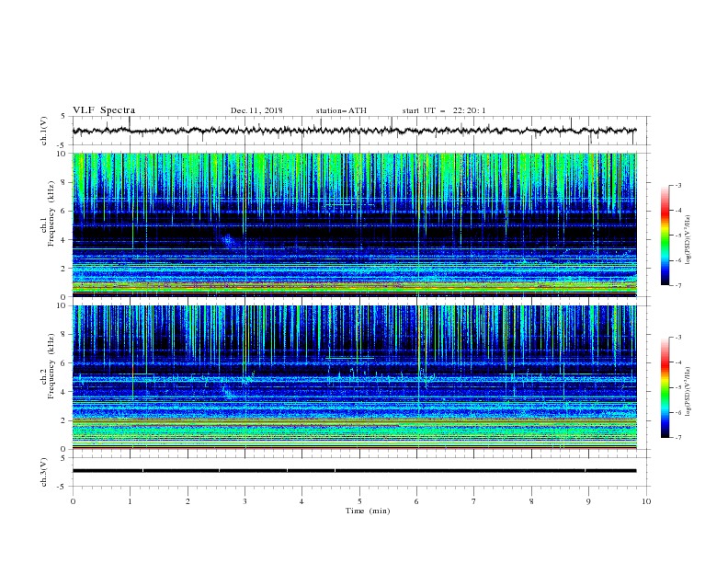This screenshot has width=728, height=563.
Task: Click the ch.1 voltage waveform trace
Action: [354, 131]
